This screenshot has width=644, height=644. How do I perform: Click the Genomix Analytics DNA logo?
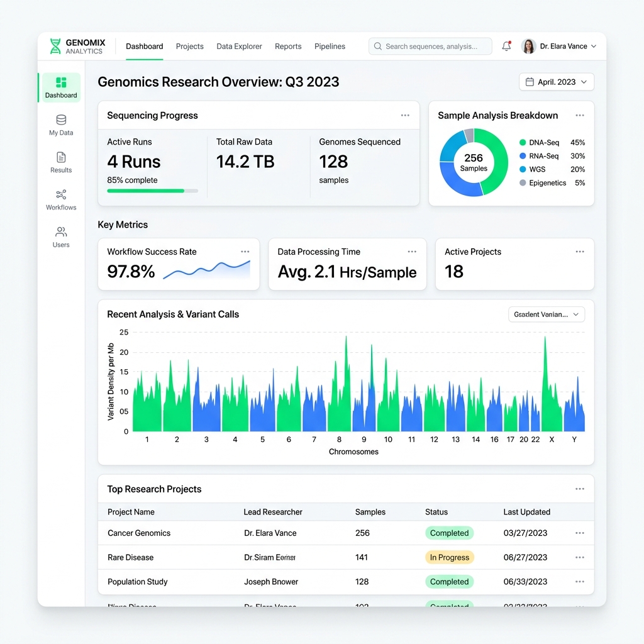55,47
